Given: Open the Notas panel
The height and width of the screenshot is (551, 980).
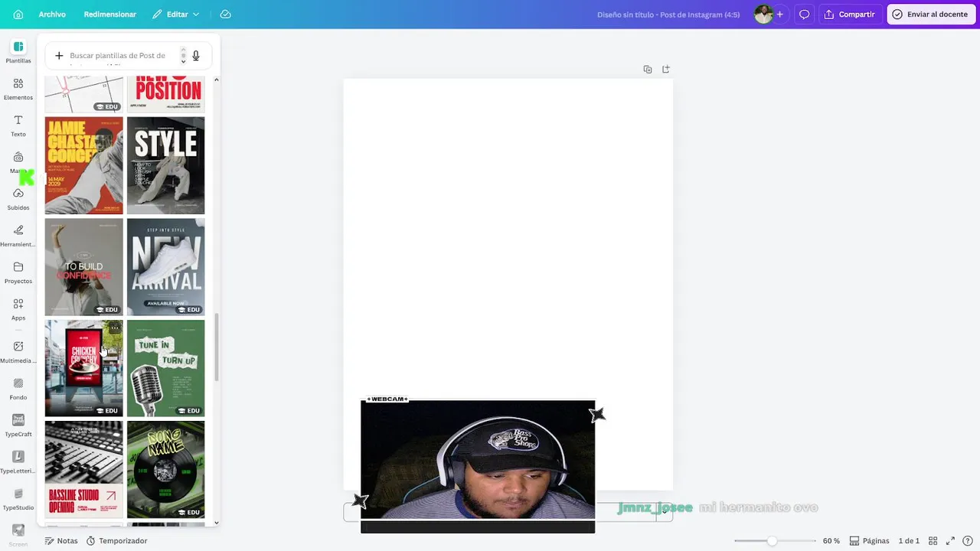Looking at the screenshot, I should [61, 541].
